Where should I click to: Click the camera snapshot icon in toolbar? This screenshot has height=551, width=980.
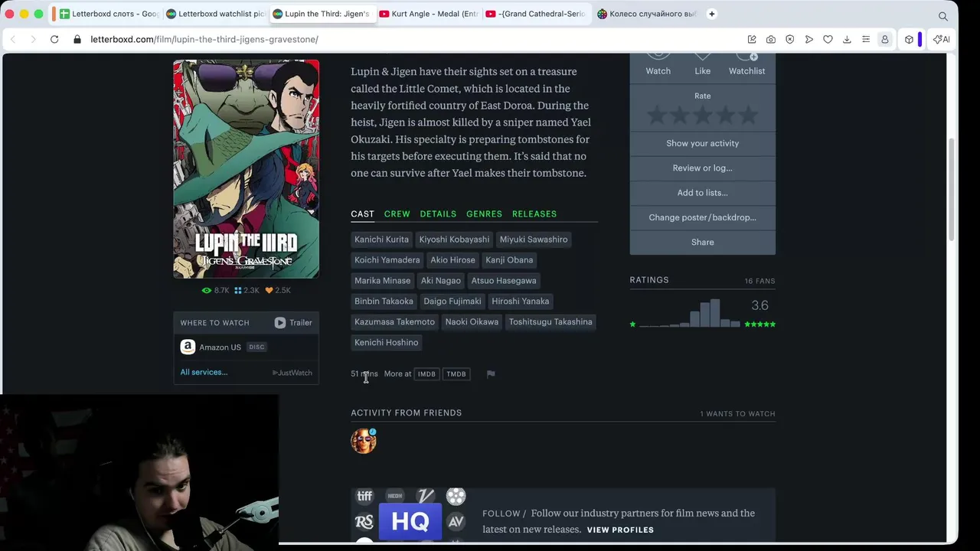pyautogui.click(x=771, y=39)
